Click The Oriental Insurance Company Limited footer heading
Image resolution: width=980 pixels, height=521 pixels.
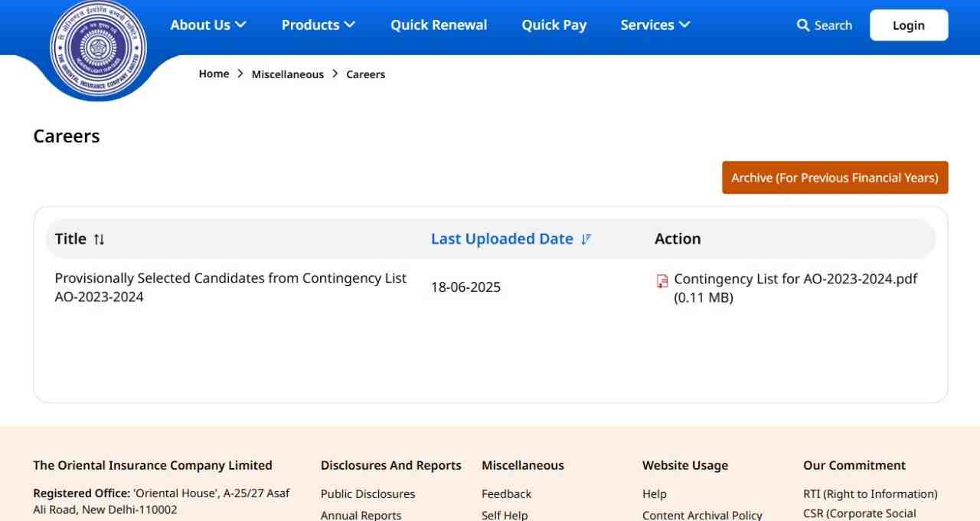[x=152, y=465]
